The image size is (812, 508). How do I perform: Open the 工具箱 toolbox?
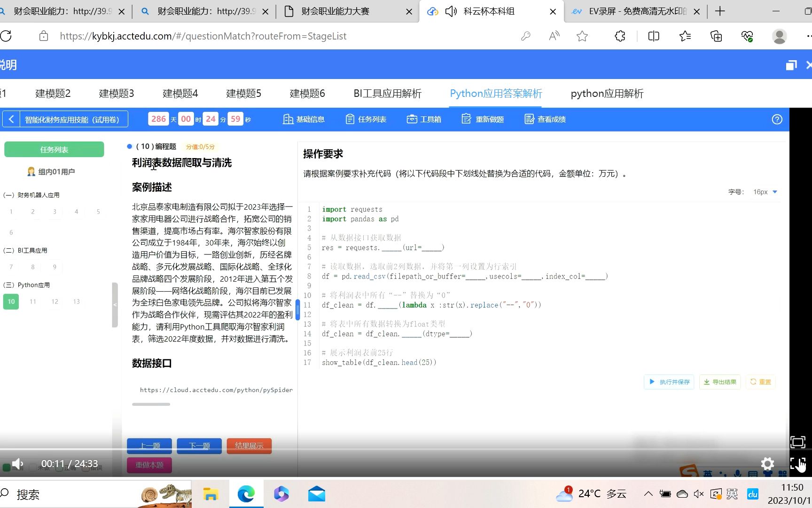pos(424,119)
